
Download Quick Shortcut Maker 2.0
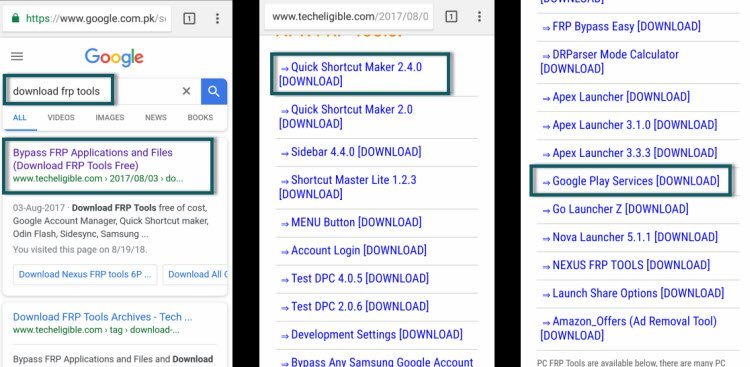(x=345, y=117)
